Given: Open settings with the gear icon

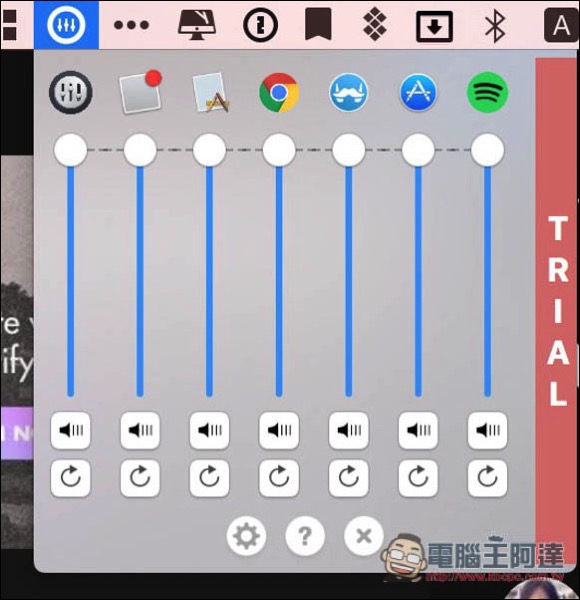Looking at the screenshot, I should point(246,536).
